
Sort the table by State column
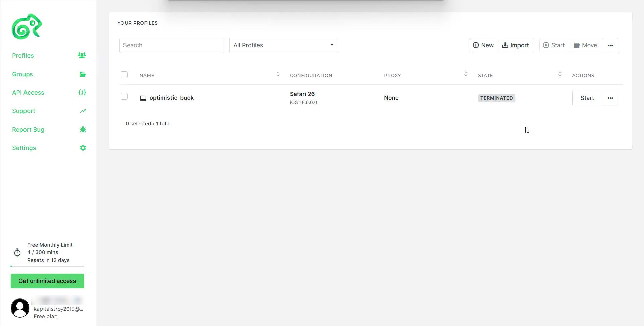(x=560, y=74)
